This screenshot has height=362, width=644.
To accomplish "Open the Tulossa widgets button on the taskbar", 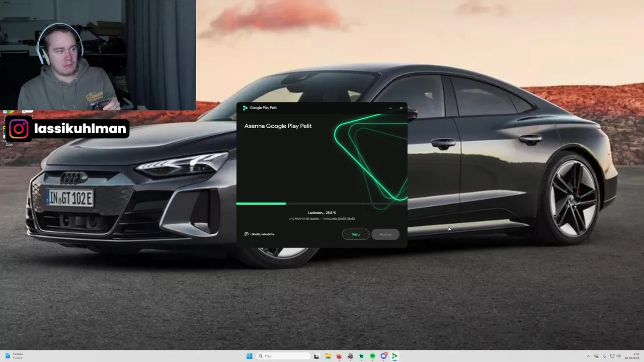I will pyautogui.click(x=14, y=356).
